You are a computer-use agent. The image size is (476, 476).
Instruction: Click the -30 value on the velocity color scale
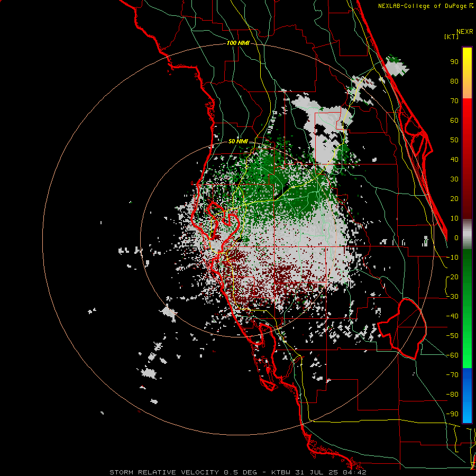pos(452,297)
